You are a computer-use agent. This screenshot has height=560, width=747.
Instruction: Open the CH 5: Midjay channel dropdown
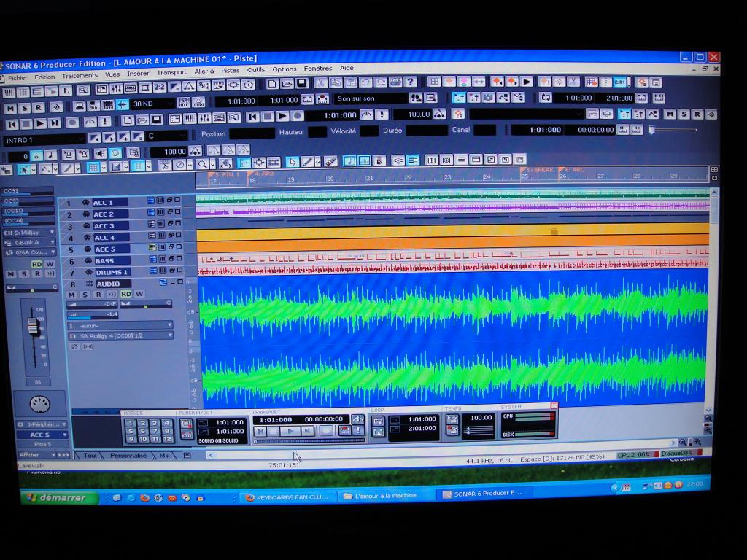coord(28,233)
